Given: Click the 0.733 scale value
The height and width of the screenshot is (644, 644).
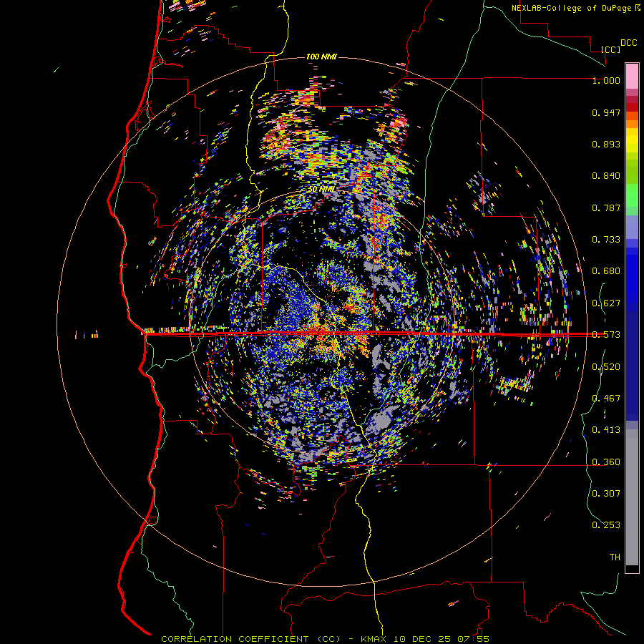Looking at the screenshot, I should pyautogui.click(x=606, y=240).
